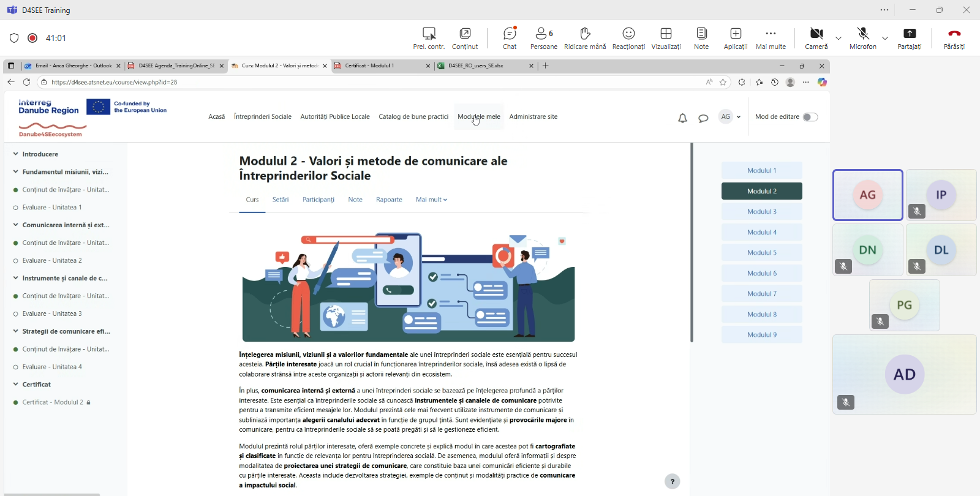Switch to D4SEE_RO_users_SE.xlsx tab
The height and width of the screenshot is (496, 980).
click(486, 66)
